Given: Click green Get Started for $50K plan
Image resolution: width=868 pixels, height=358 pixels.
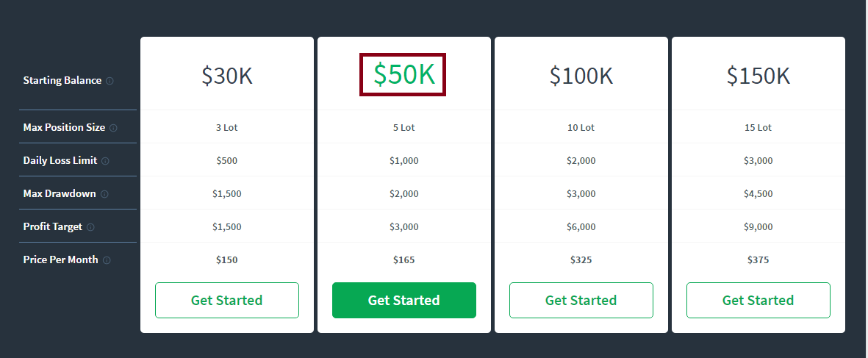Looking at the screenshot, I should 404,301.
